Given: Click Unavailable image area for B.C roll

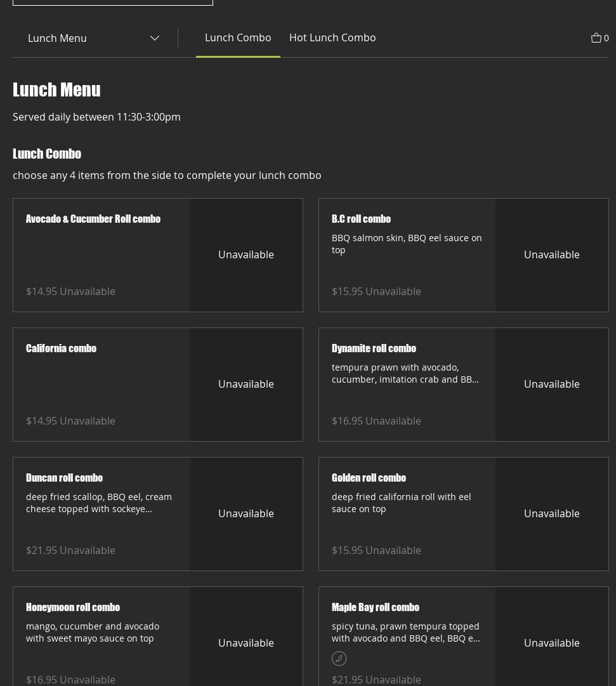Looking at the screenshot, I should click(x=551, y=255).
